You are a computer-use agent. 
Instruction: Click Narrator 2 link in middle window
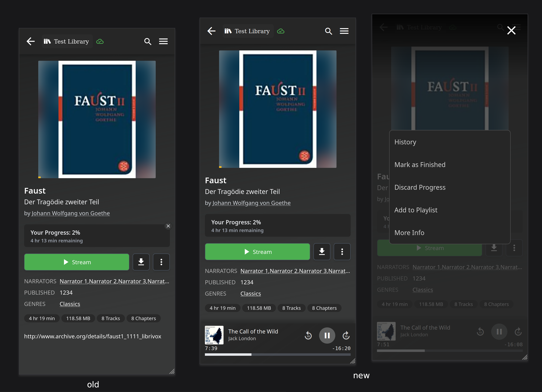[x=283, y=271]
